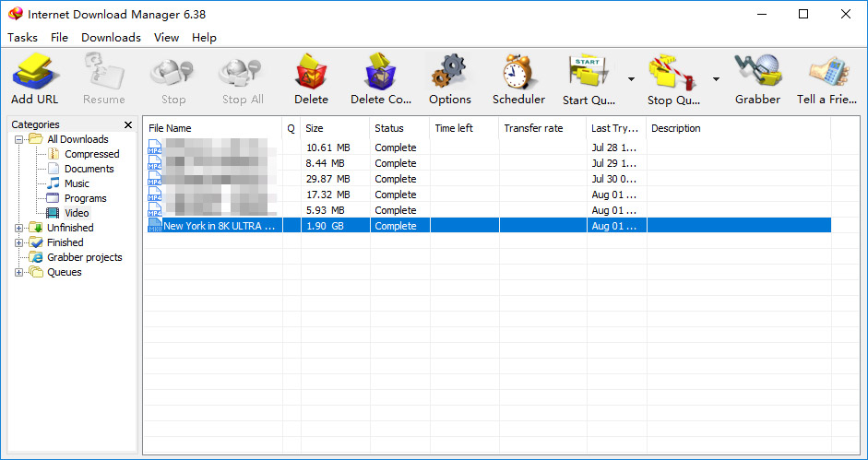Open the Downloads menu
The width and height of the screenshot is (868, 460).
click(x=111, y=38)
